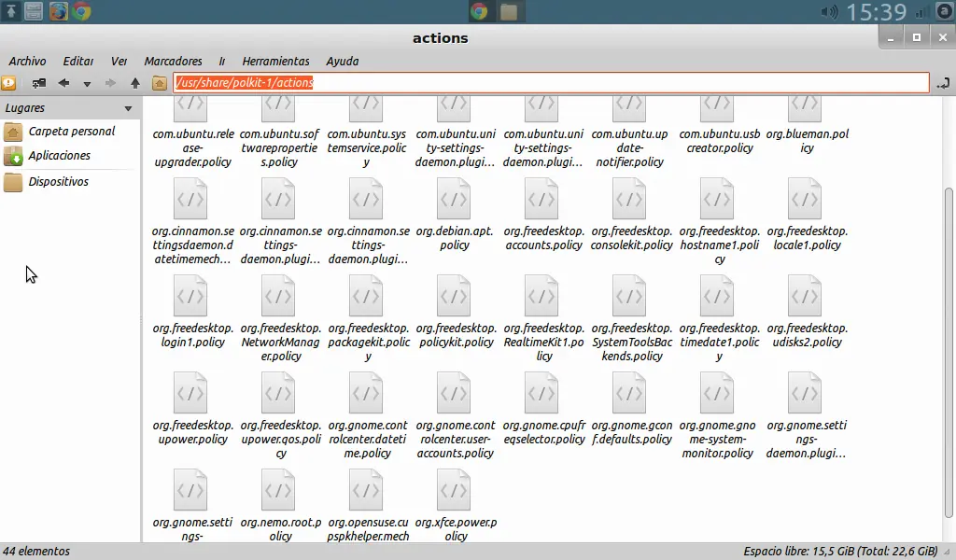The image size is (956, 560).
Task: Click the Chrome launcher next to Firefox
Action: (x=82, y=11)
